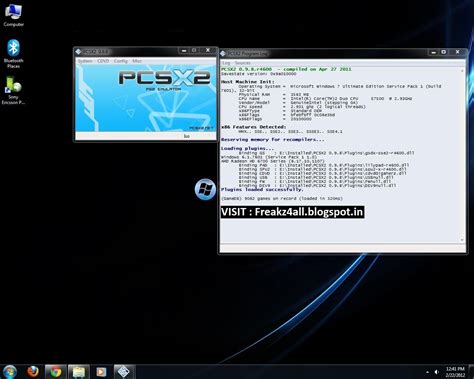The height and width of the screenshot is (379, 474).
Task: Open the CDVD menu in the PCSX2 window
Action: coord(103,61)
